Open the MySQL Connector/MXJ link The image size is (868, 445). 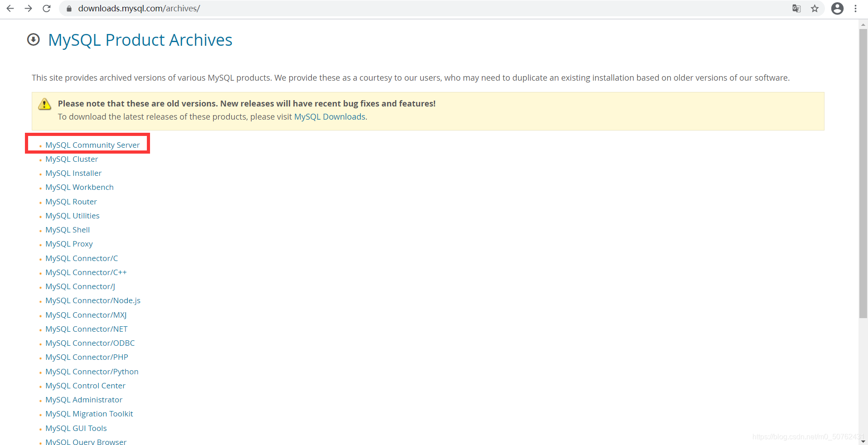[86, 315]
